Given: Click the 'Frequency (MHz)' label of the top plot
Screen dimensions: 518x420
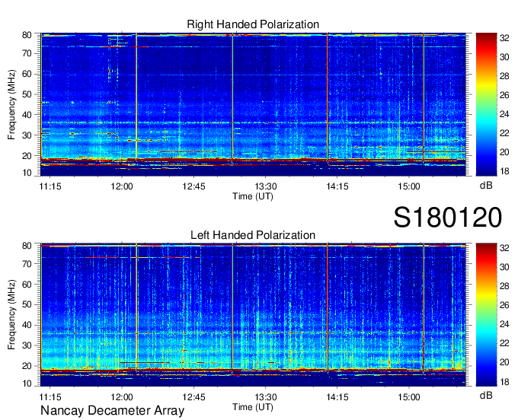Looking at the screenshot, I should point(11,104).
